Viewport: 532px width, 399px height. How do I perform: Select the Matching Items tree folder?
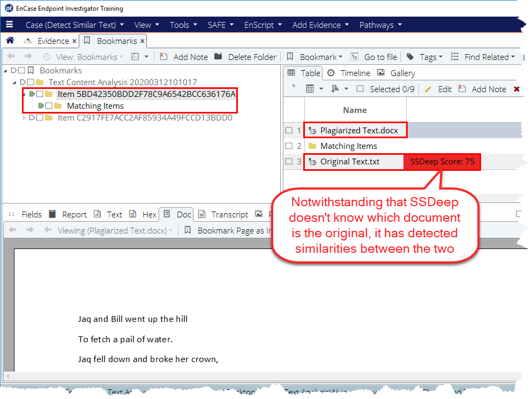[x=95, y=106]
